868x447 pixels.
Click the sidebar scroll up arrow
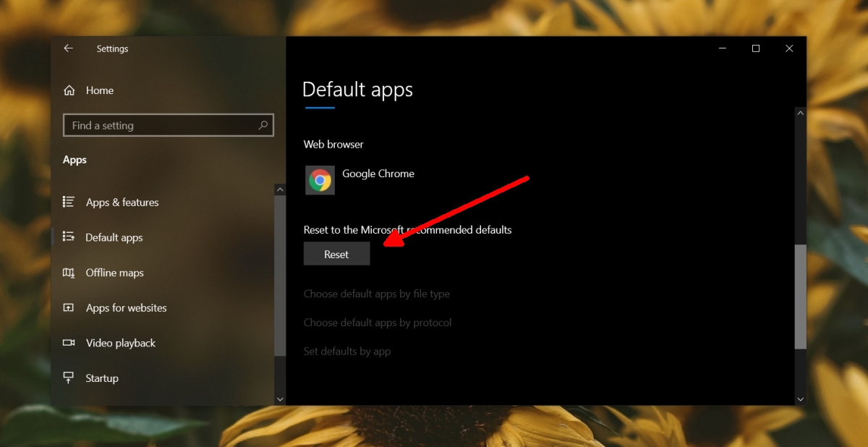point(280,190)
